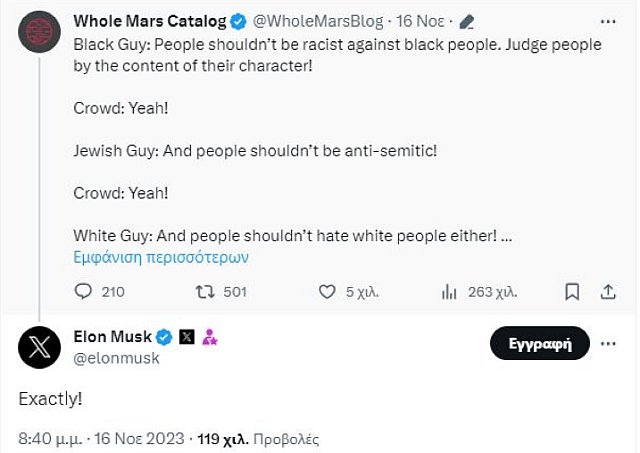This screenshot has height=453, width=640.
Task: Click the reply comment icon
Action: 85,291
